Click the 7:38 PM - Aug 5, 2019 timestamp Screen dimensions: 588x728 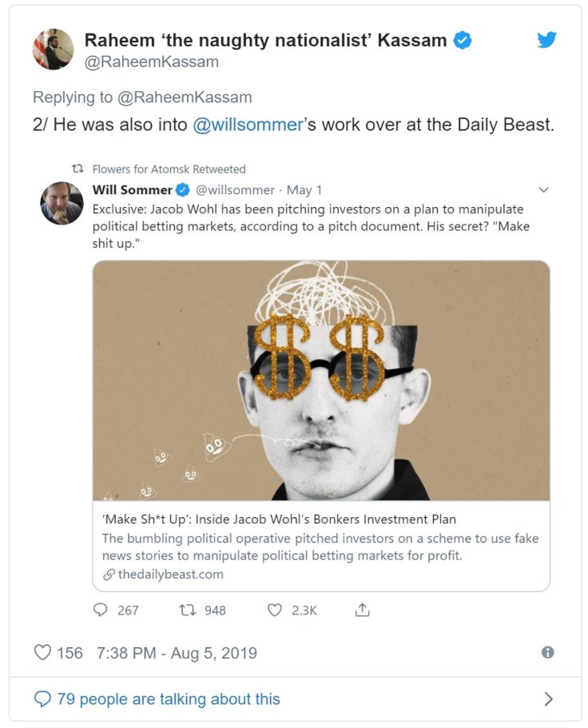177,653
